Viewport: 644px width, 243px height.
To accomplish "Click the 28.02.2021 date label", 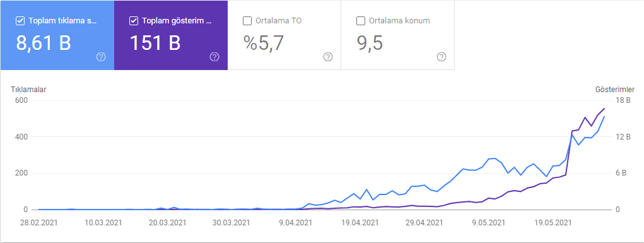I will pyautogui.click(x=38, y=223).
